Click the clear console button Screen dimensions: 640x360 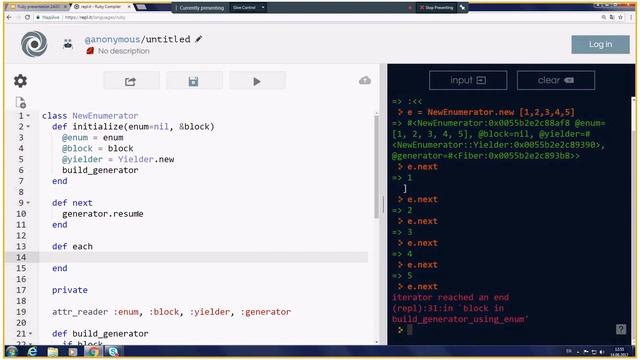556,80
